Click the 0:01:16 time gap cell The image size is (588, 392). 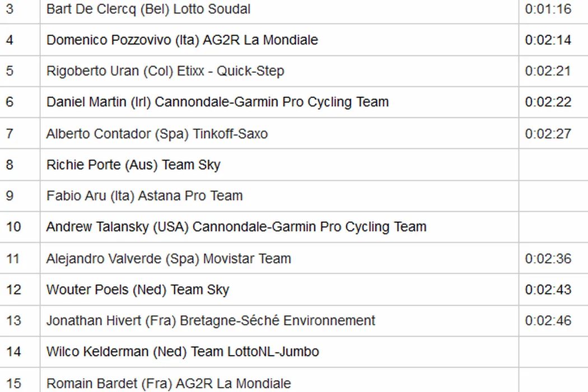[548, 10]
